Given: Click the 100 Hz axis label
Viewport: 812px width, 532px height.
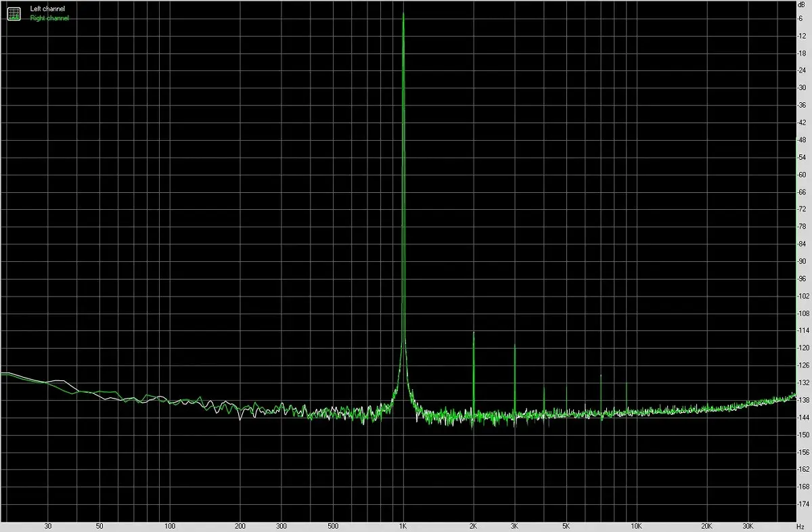Looking at the screenshot, I should click(x=170, y=525).
